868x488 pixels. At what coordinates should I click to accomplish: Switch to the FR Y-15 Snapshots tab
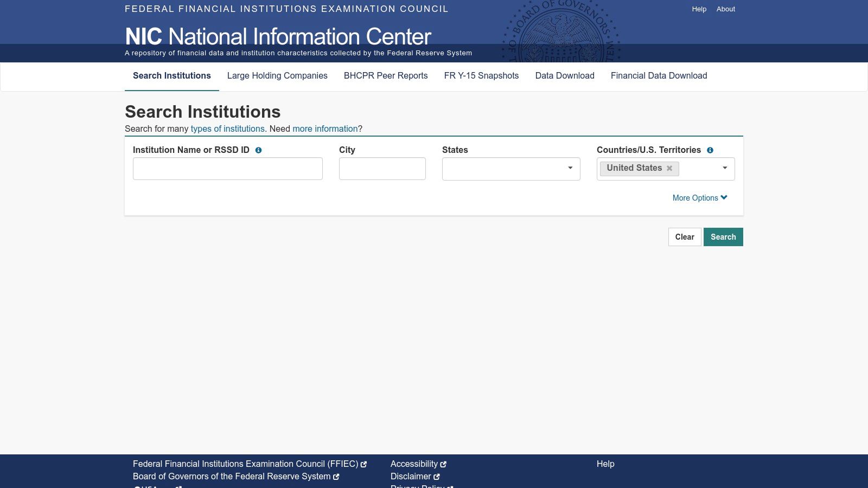tap(481, 76)
